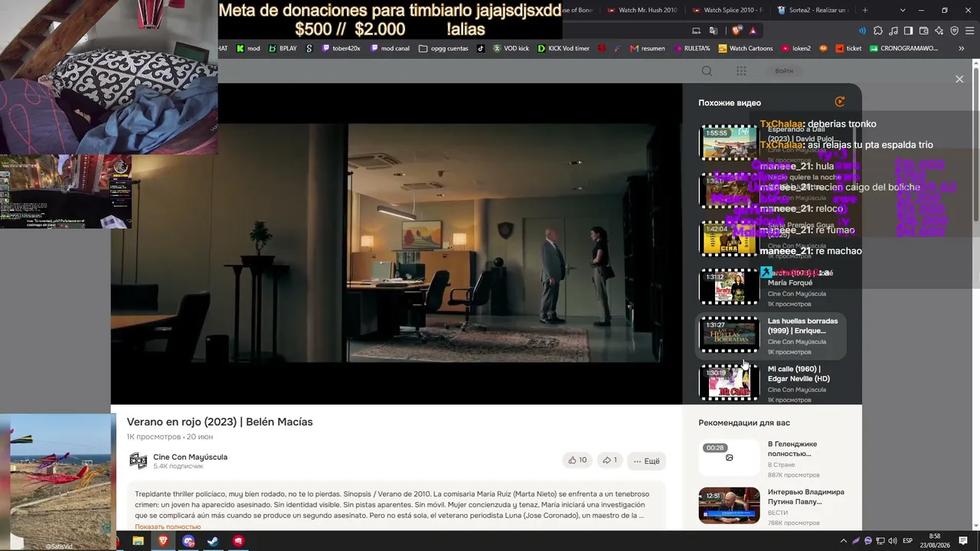This screenshot has width=980, height=551.
Task: Click the Войти login button
Action: (x=784, y=70)
